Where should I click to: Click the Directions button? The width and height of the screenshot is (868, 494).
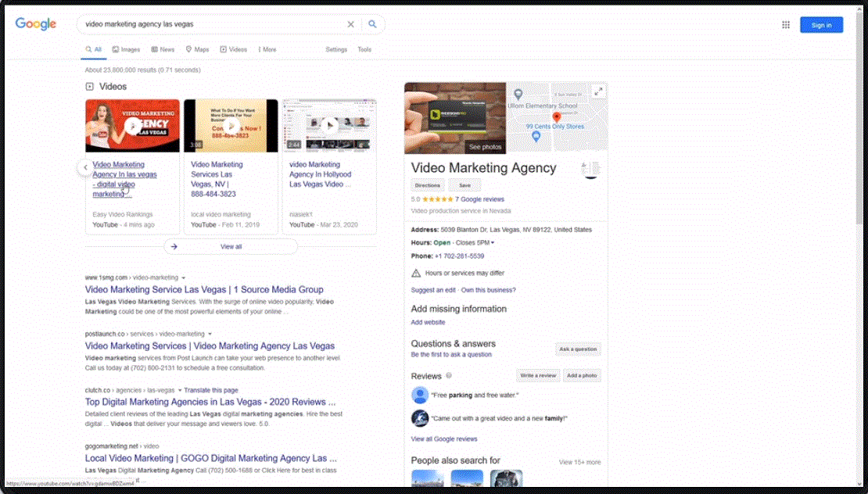(428, 185)
